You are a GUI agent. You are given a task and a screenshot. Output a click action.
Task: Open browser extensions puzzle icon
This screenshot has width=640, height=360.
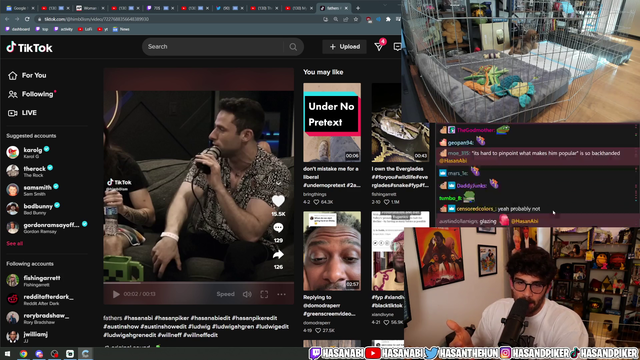click(x=388, y=19)
